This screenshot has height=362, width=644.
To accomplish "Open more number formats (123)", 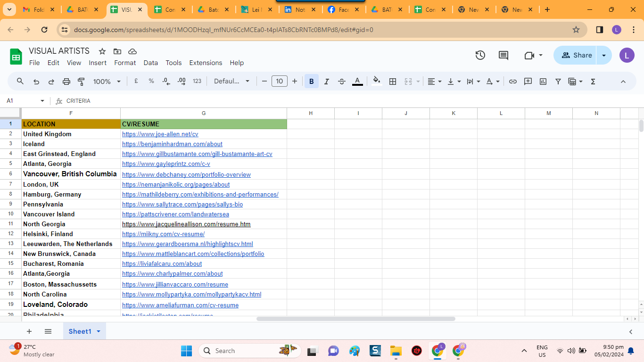I will pos(197,81).
